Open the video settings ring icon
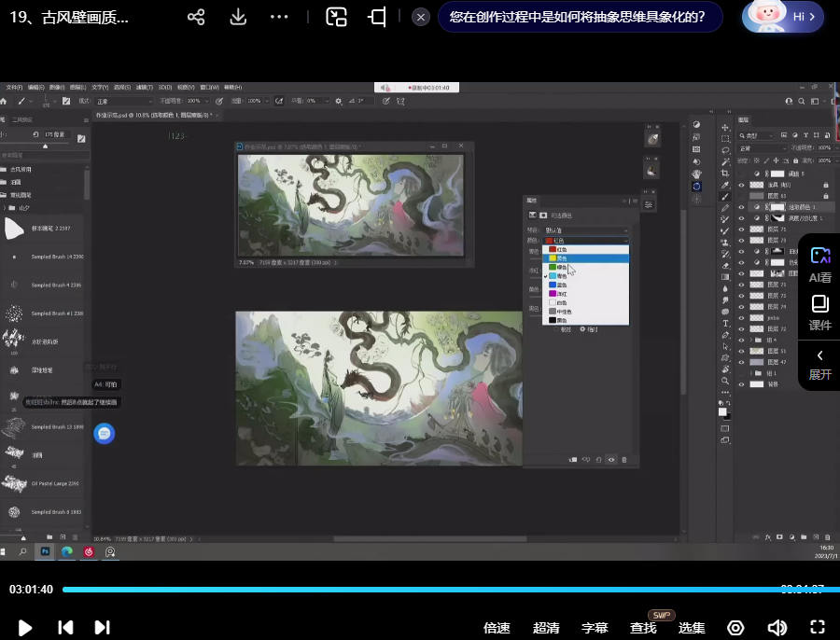This screenshot has width=840, height=640. coord(735,628)
